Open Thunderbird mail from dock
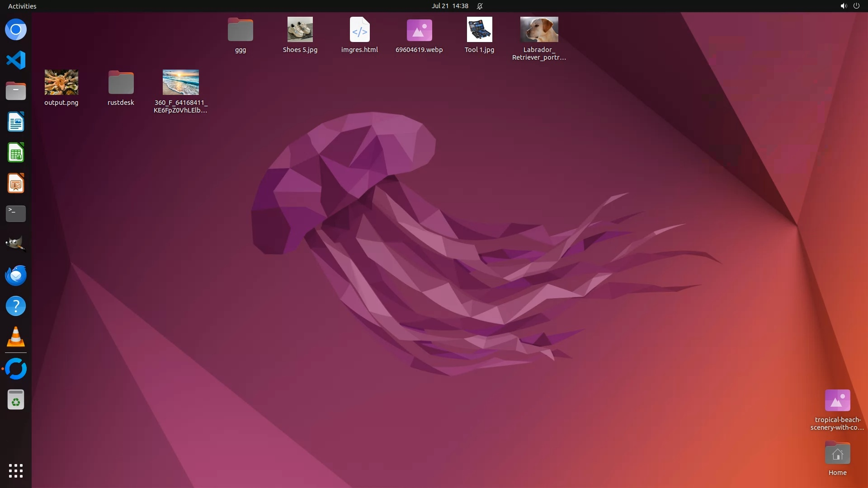Image resolution: width=868 pixels, height=488 pixels. (16, 275)
